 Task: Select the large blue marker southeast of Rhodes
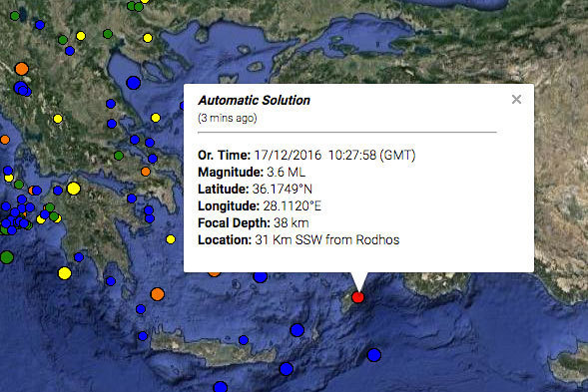374,355
